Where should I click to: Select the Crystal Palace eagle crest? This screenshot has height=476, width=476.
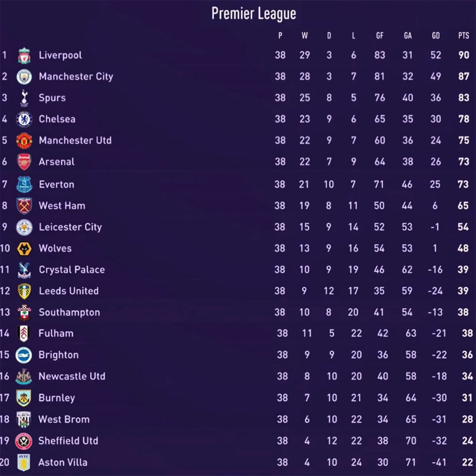point(24,270)
